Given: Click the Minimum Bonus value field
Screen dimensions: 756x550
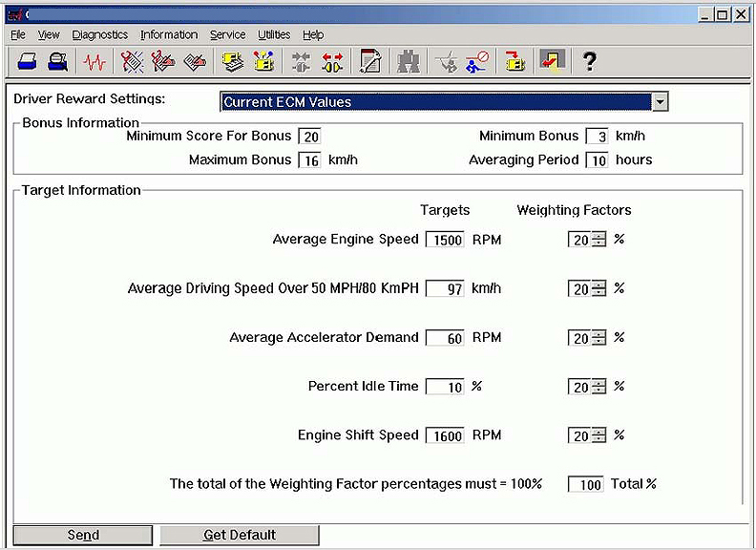Looking at the screenshot, I should (597, 137).
